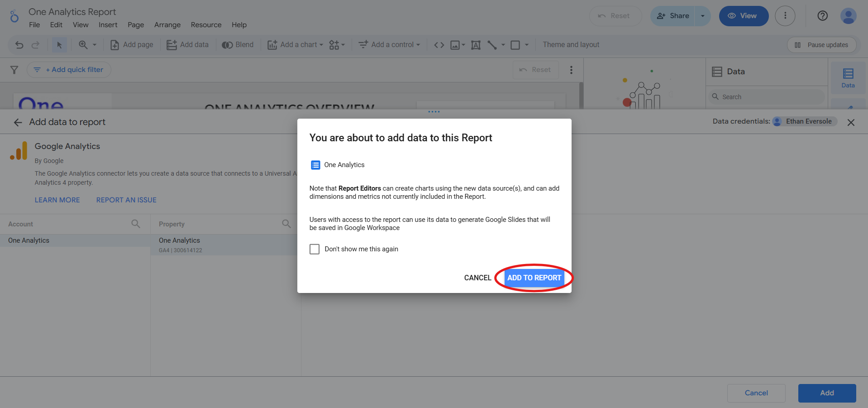The image size is (868, 408).
Task: Open the Edit menu
Action: [56, 25]
